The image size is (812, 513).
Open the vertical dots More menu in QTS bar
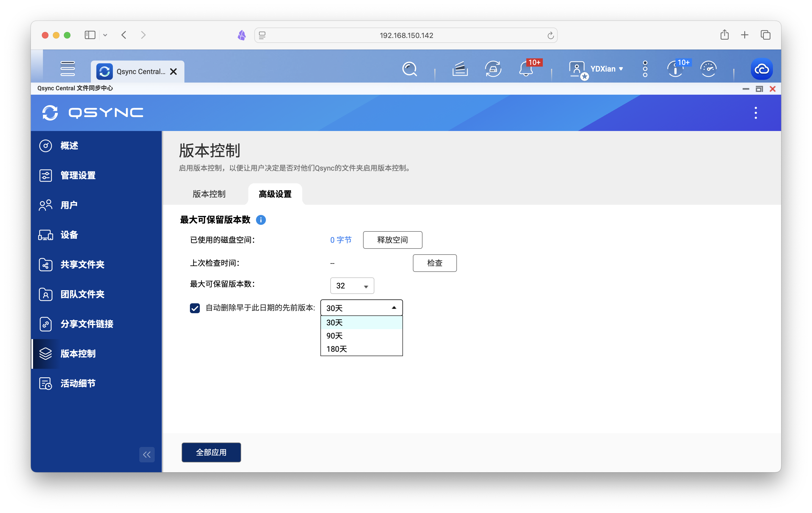coord(645,69)
